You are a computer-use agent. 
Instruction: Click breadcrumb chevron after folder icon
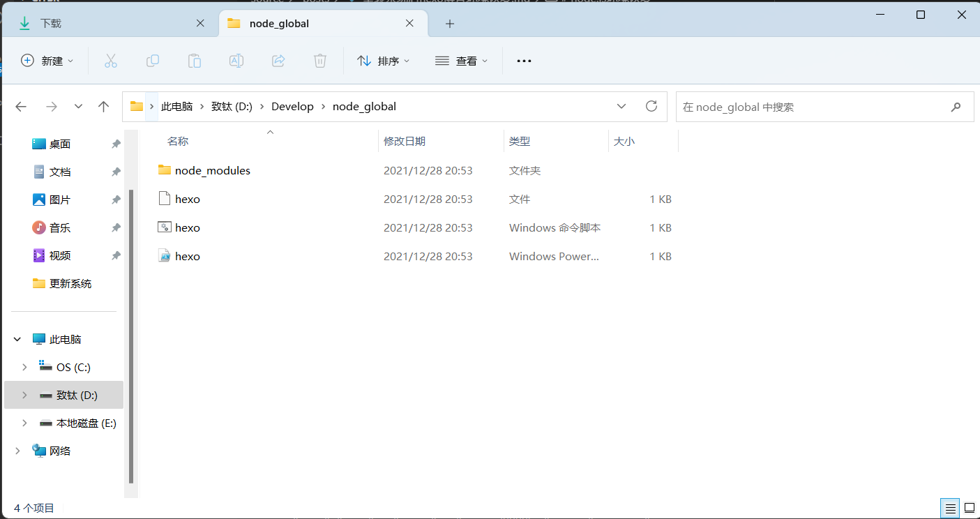(152, 107)
